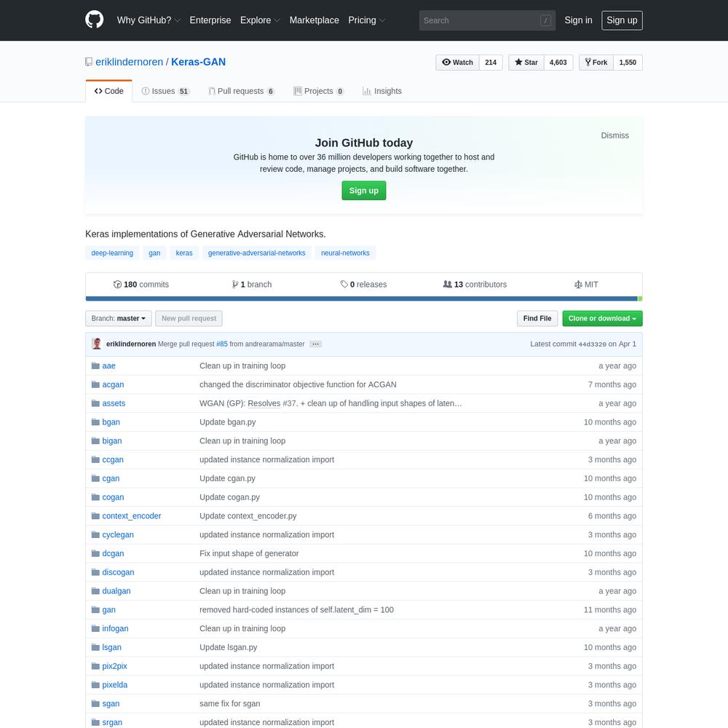Open the Clone or download dropdown
This screenshot has height=728, width=728.
tap(602, 319)
